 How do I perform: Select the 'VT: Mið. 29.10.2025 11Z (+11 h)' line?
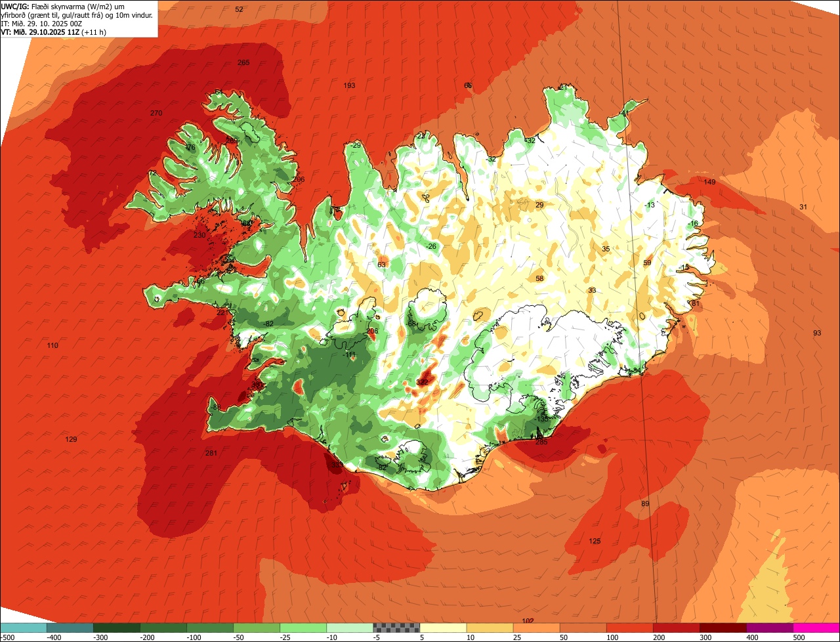coord(54,32)
